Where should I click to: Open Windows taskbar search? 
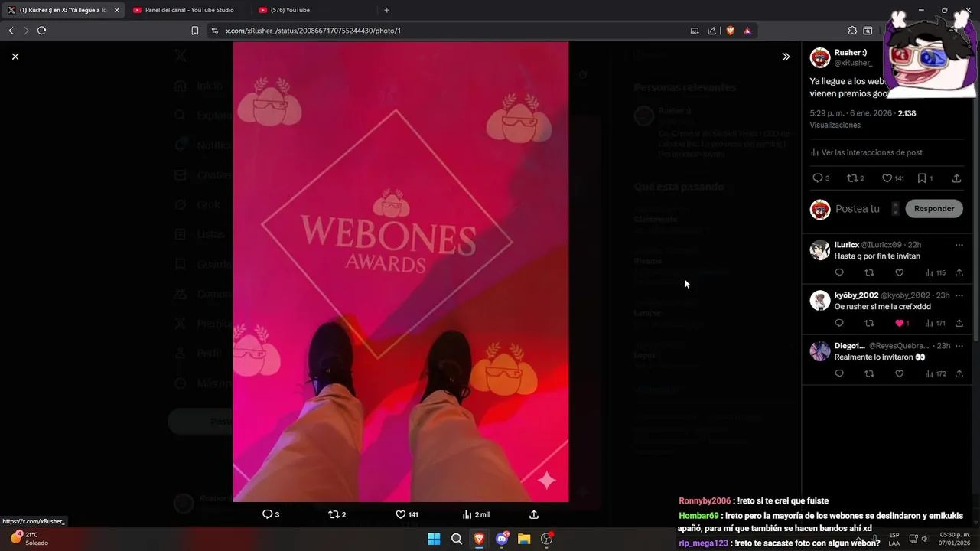[x=457, y=539]
